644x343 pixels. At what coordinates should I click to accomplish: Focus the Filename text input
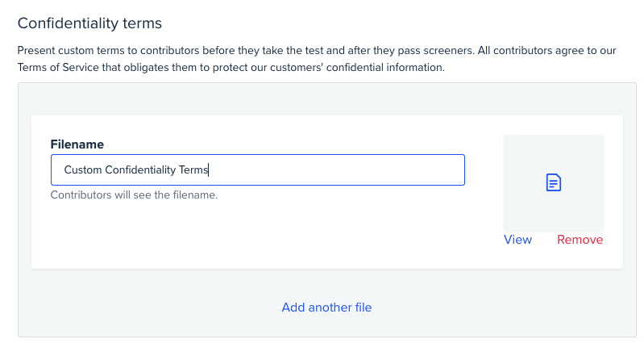257,169
